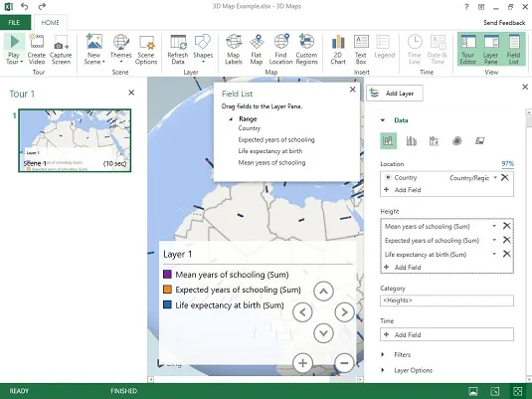
Task: Open Mean years of schooling aggregation dropdown
Action: click(x=494, y=226)
